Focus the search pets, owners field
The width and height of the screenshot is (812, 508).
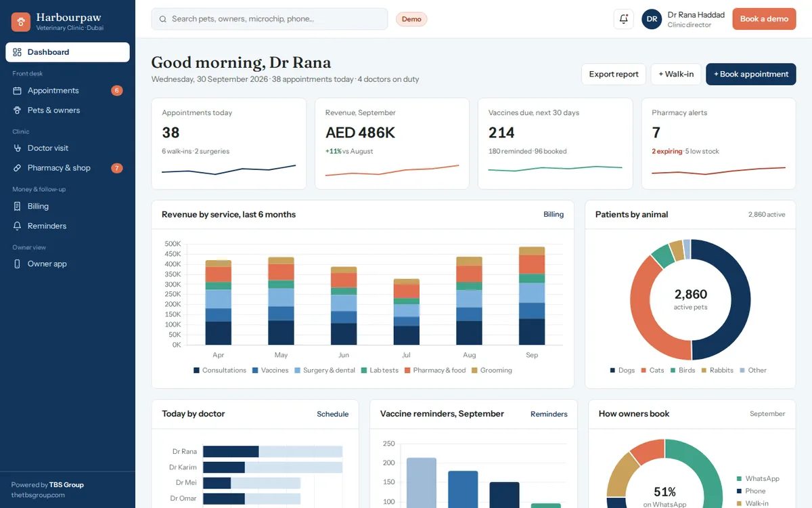pos(269,19)
